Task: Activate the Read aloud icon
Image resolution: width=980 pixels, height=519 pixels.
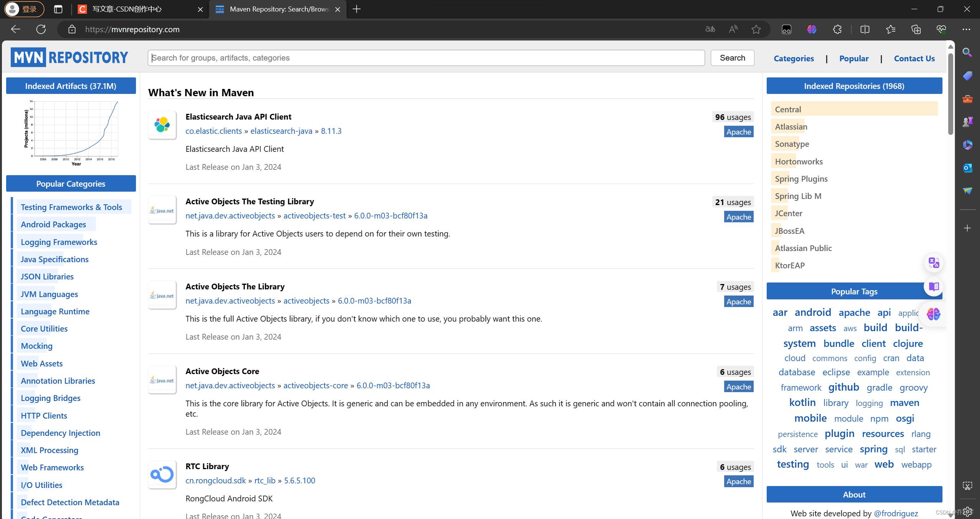Action: [733, 29]
